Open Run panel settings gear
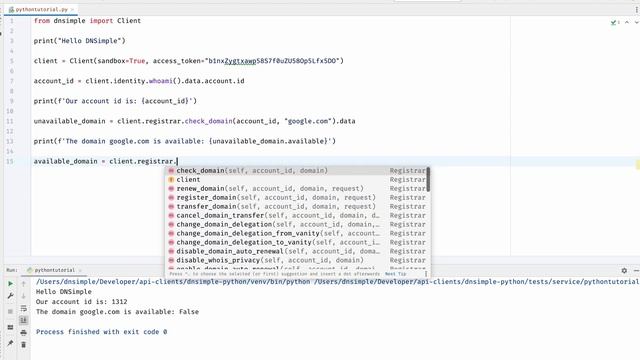This screenshot has width=640, height=360. pyautogui.click(x=624, y=270)
